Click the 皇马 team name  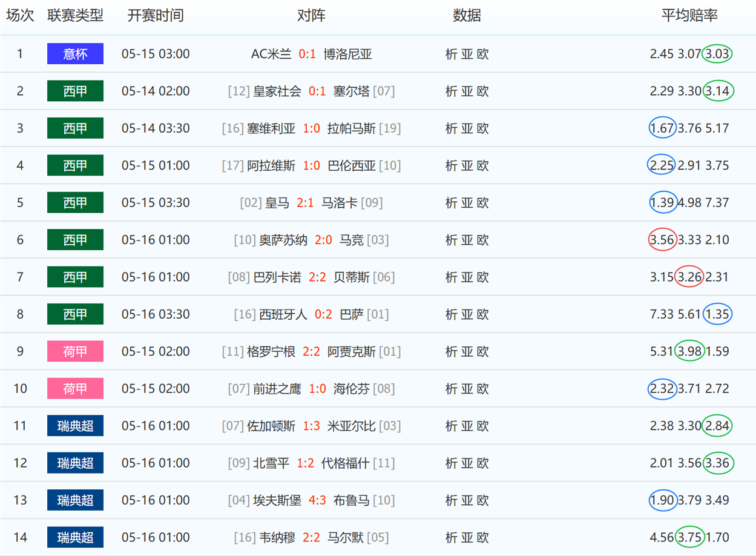(x=277, y=202)
